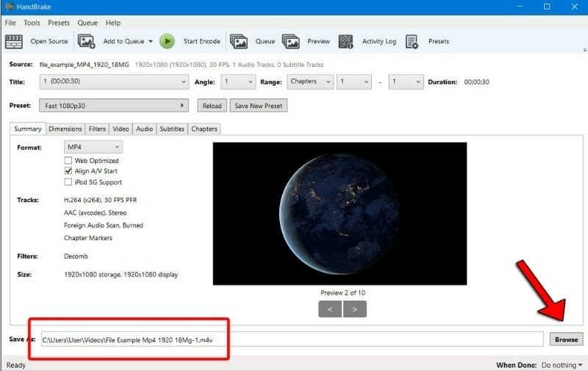Open the Help menu
Screen dimensions: 588x371
click(x=113, y=23)
